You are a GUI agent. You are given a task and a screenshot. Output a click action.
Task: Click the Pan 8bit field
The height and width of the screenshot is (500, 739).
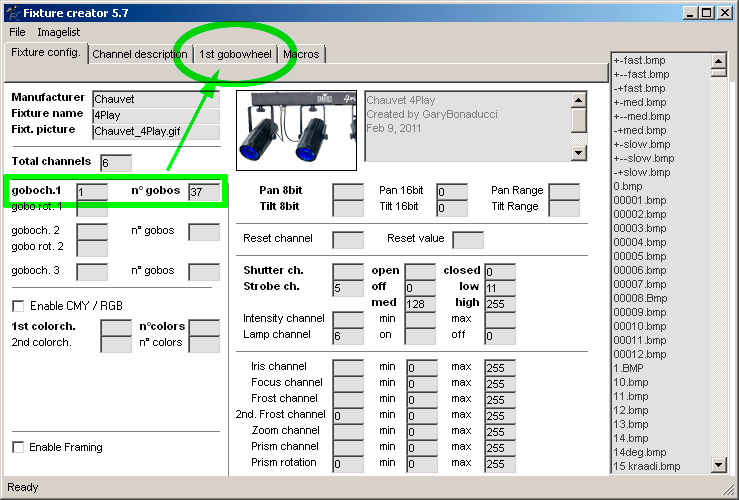point(348,192)
